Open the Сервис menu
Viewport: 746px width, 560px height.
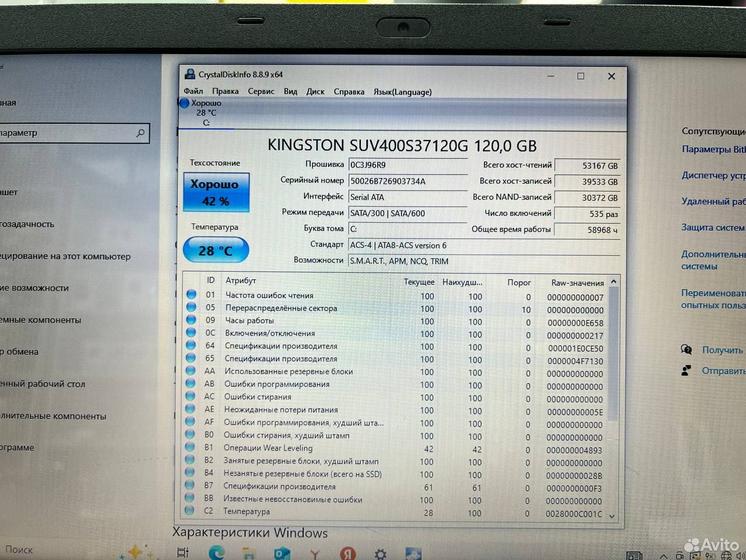point(261,91)
